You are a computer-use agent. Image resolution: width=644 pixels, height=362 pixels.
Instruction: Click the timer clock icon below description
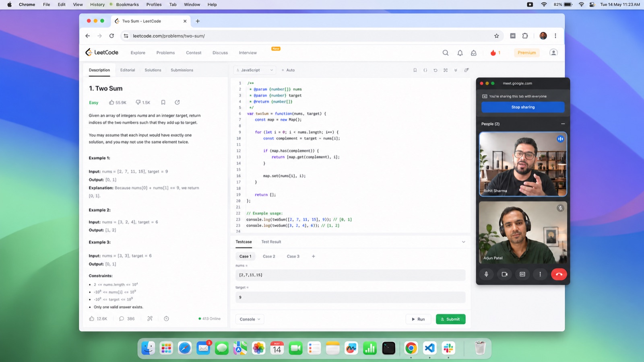[x=166, y=319]
